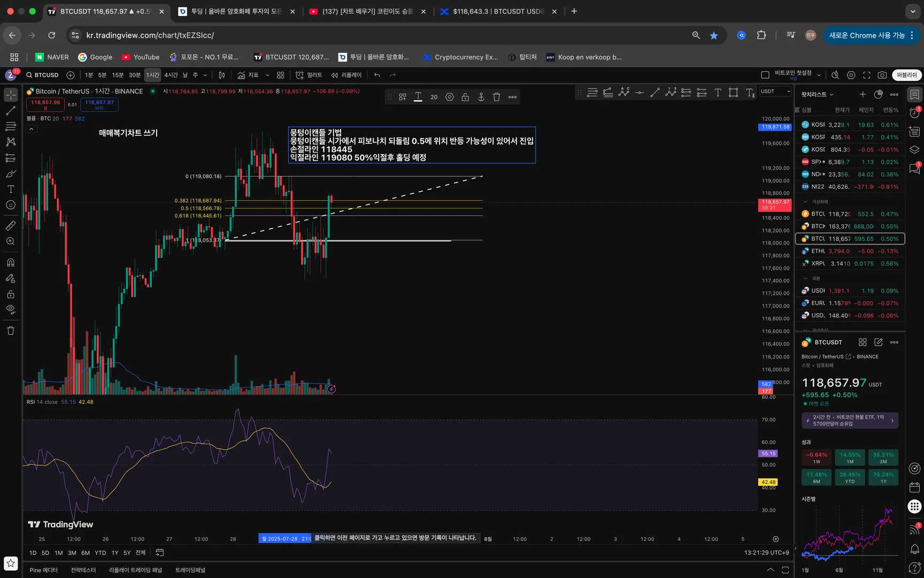Click the blue buy price button
The height and width of the screenshot is (578, 924).
(99, 104)
